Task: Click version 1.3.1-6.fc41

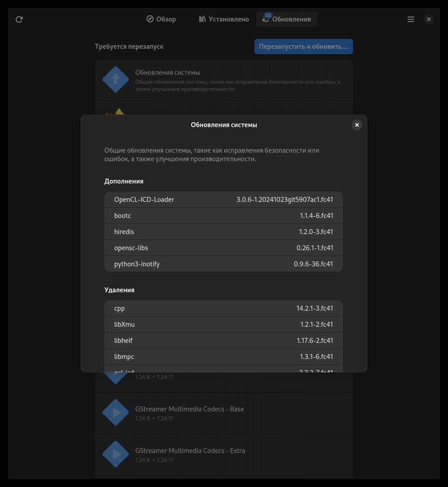Action: (x=316, y=357)
